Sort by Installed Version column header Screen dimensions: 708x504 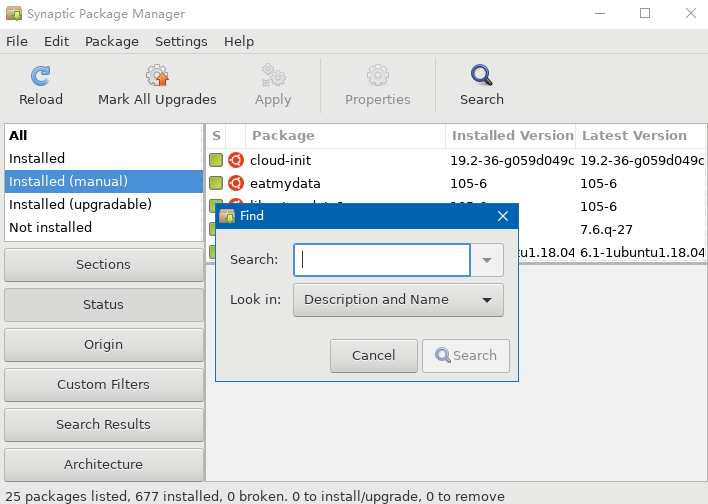[511, 136]
